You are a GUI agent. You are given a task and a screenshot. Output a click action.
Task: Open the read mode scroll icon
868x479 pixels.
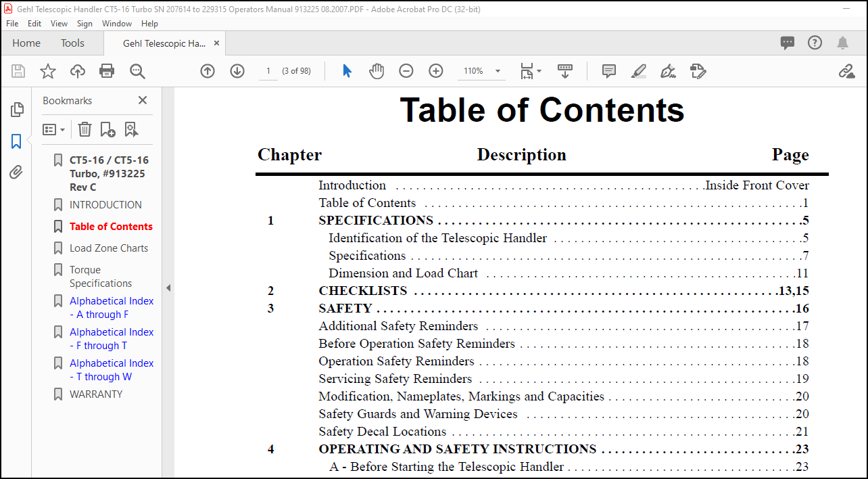(x=565, y=71)
